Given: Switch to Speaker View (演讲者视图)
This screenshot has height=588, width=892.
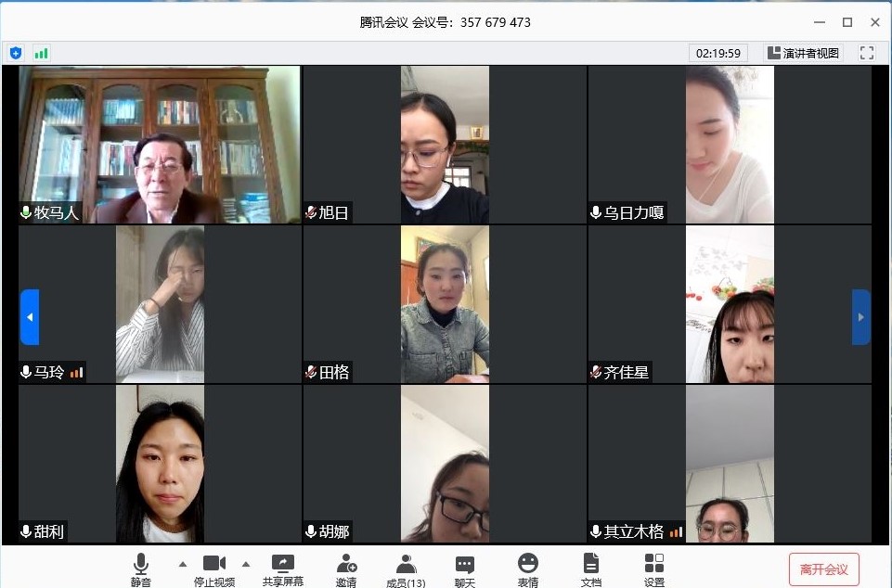Looking at the screenshot, I should pyautogui.click(x=803, y=53).
